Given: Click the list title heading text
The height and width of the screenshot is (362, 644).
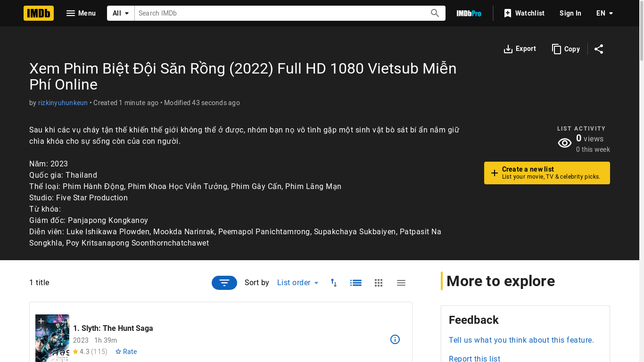Looking at the screenshot, I should click(243, 76).
